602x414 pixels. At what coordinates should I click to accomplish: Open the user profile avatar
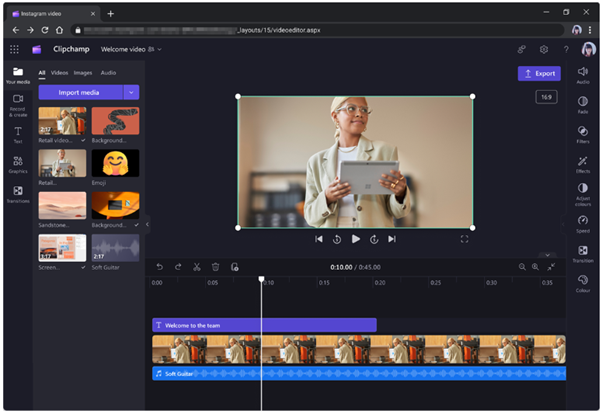pos(589,49)
